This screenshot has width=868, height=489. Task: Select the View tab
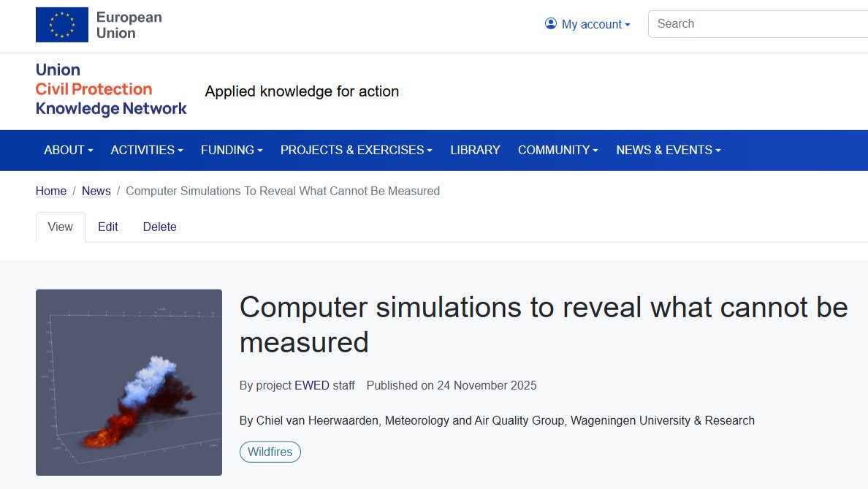tap(61, 227)
